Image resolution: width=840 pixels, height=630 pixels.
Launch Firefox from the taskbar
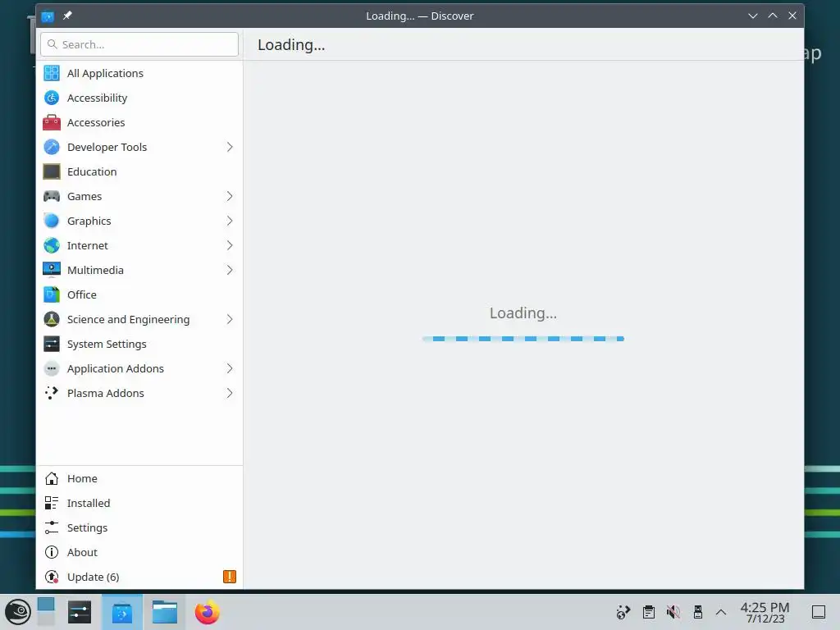click(207, 612)
